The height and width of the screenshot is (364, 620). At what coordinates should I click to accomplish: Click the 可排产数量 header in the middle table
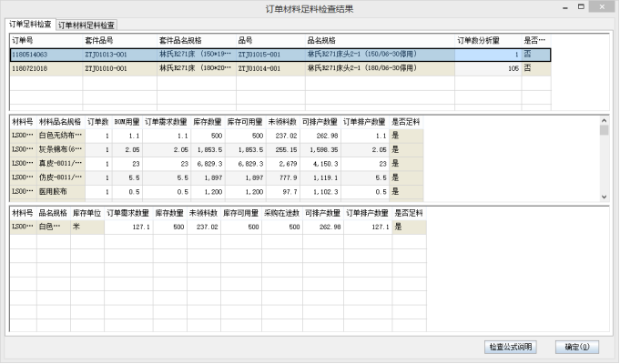tap(320, 122)
